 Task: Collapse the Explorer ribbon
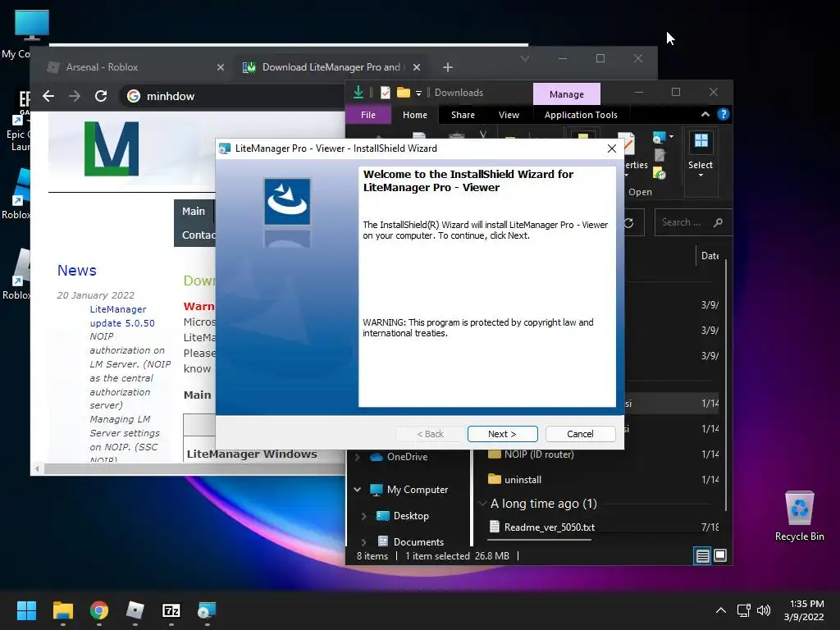705,114
